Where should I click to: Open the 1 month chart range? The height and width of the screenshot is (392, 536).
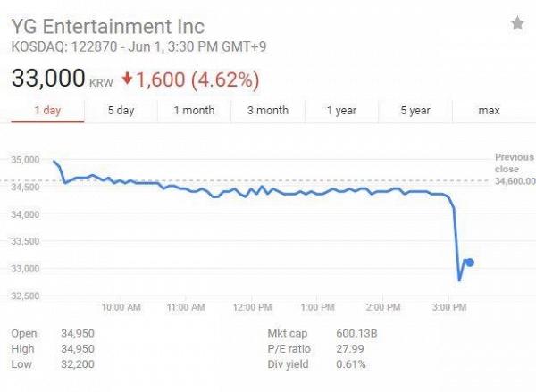coord(194,111)
